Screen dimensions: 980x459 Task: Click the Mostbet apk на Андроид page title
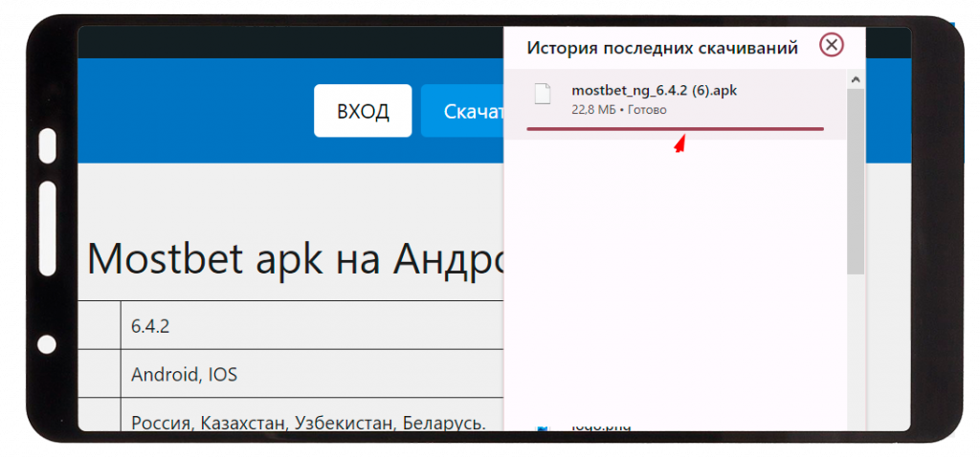pos(297,258)
